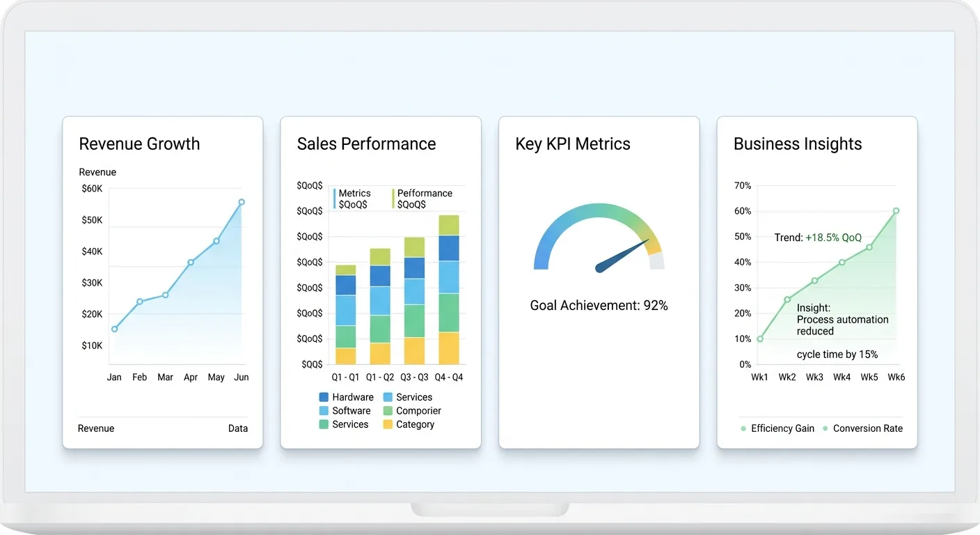Click the Revenue axis title above $60K
The image size is (980, 535).
tap(97, 172)
